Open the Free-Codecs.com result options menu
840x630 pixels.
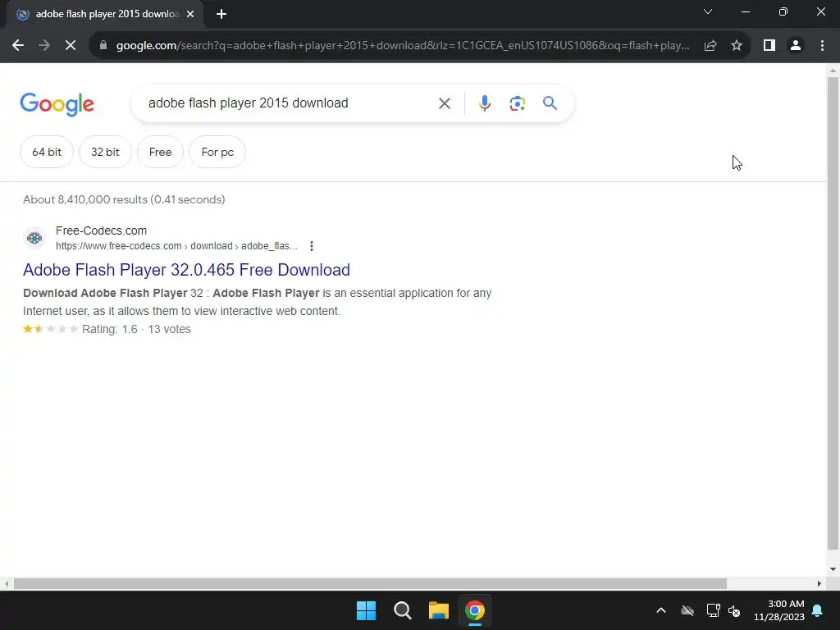coord(312,246)
